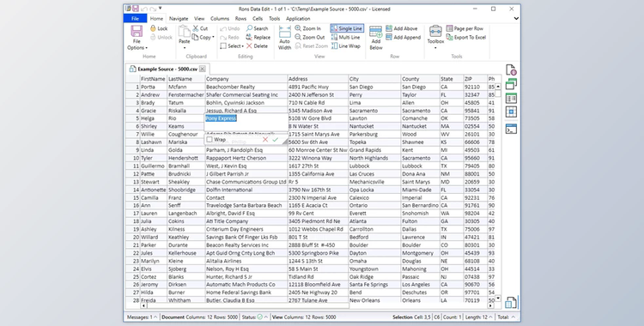Click the blue cell grid icon in right sidebar

(x=511, y=112)
